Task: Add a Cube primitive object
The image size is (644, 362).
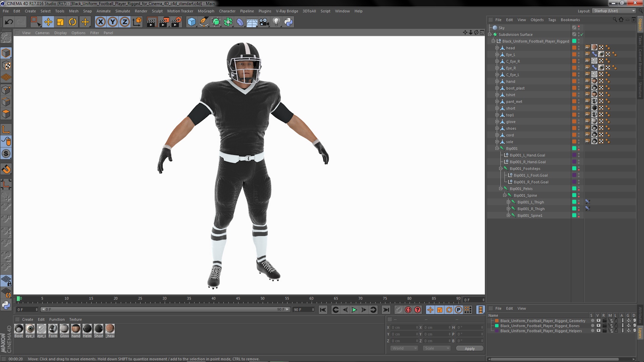Action: tap(192, 22)
